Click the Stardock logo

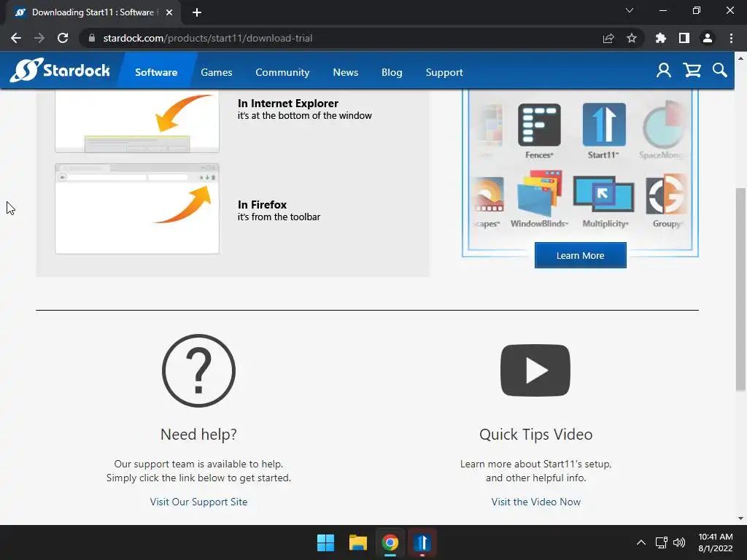[60, 71]
